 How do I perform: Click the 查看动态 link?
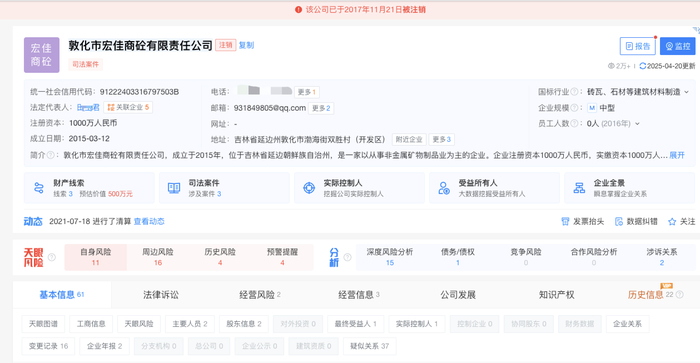pos(149,221)
